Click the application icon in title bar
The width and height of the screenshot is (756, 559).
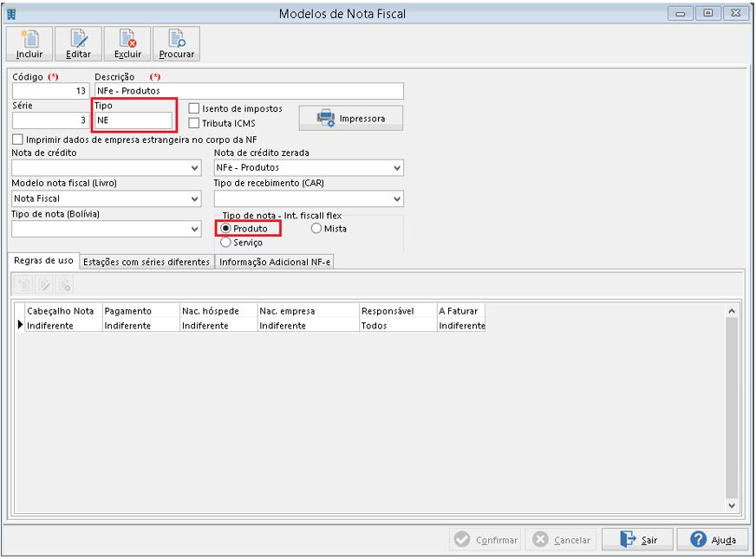tap(11, 14)
